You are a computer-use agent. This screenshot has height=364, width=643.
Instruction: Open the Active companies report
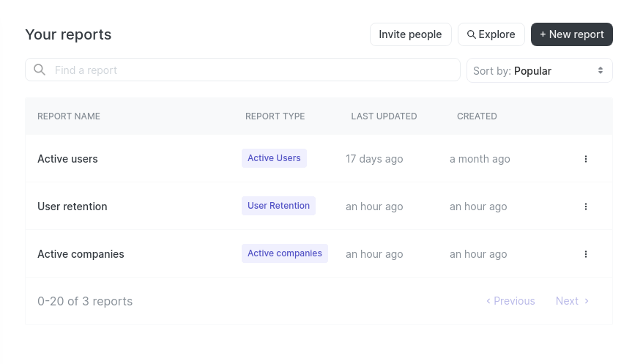tap(81, 254)
